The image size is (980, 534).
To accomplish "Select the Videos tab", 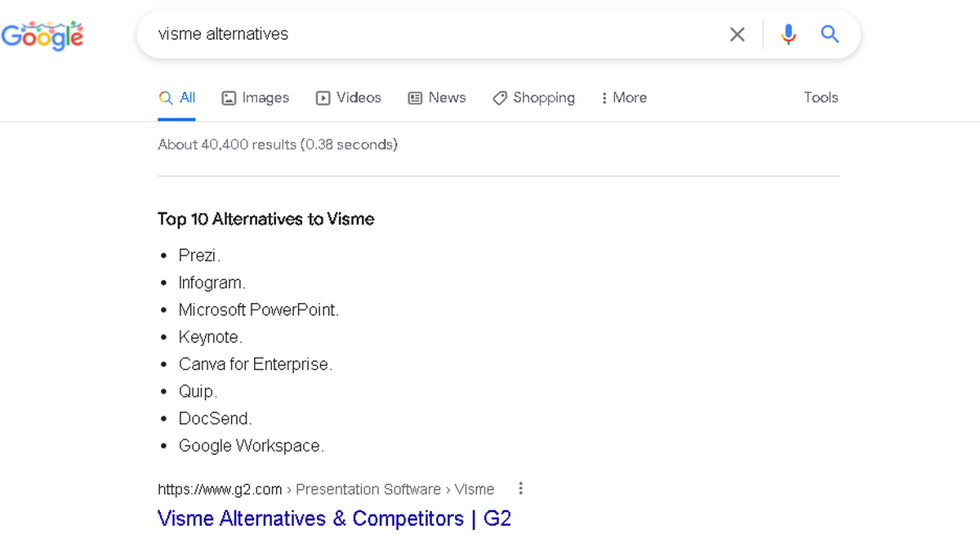I will (349, 98).
